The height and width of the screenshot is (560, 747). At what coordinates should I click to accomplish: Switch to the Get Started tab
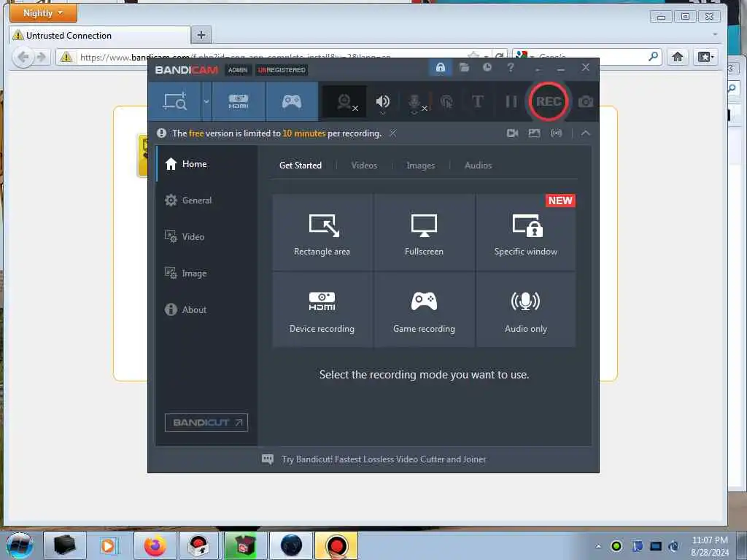point(300,166)
